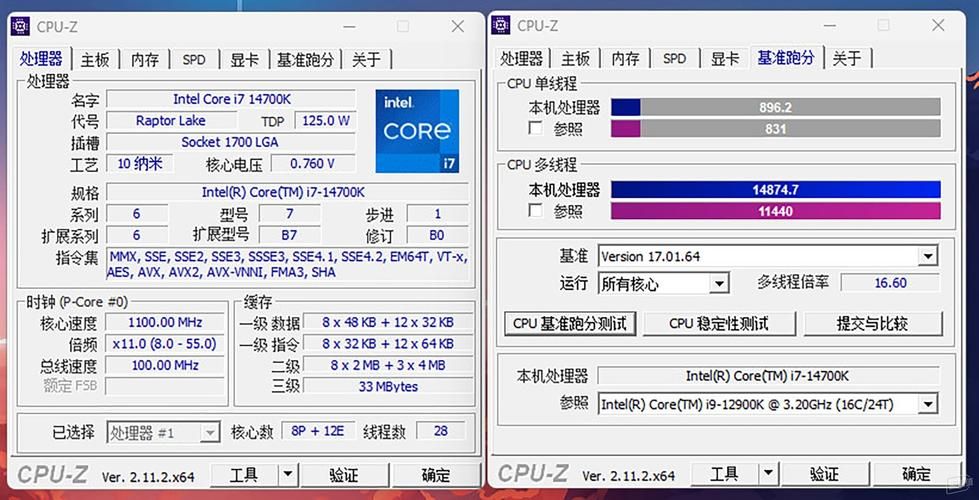The width and height of the screenshot is (979, 500).
Task: Click multi-thread ratio value 16.60
Action: (890, 283)
